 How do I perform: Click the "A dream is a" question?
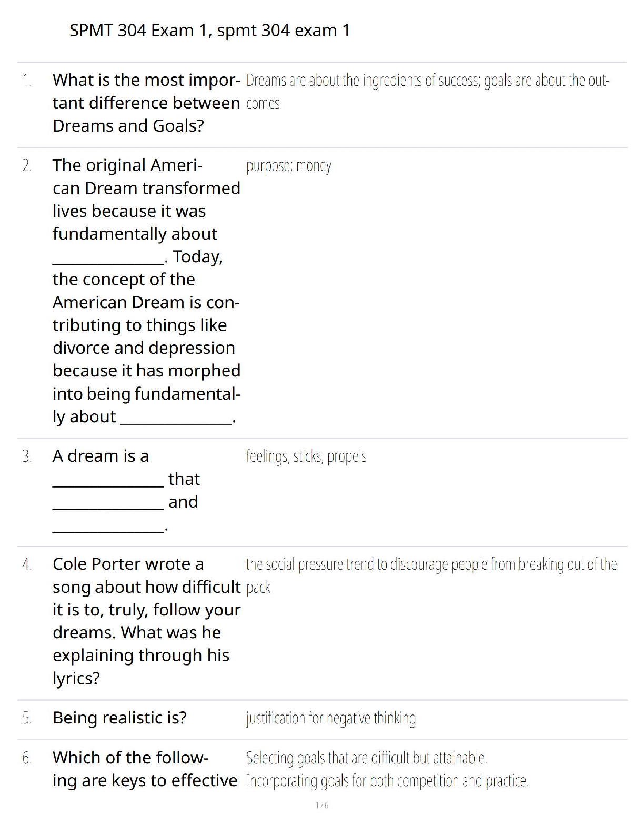(x=100, y=456)
